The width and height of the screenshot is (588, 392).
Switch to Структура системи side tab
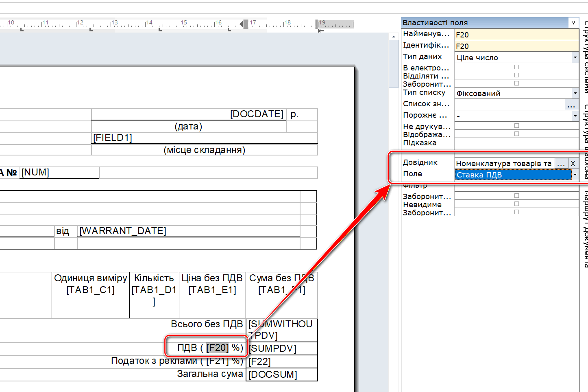tap(585, 57)
